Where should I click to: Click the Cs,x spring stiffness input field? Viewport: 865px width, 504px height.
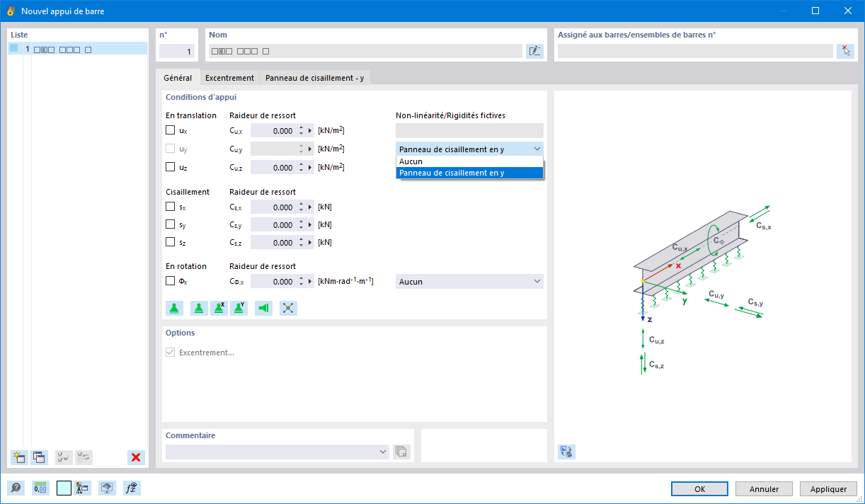click(x=273, y=207)
